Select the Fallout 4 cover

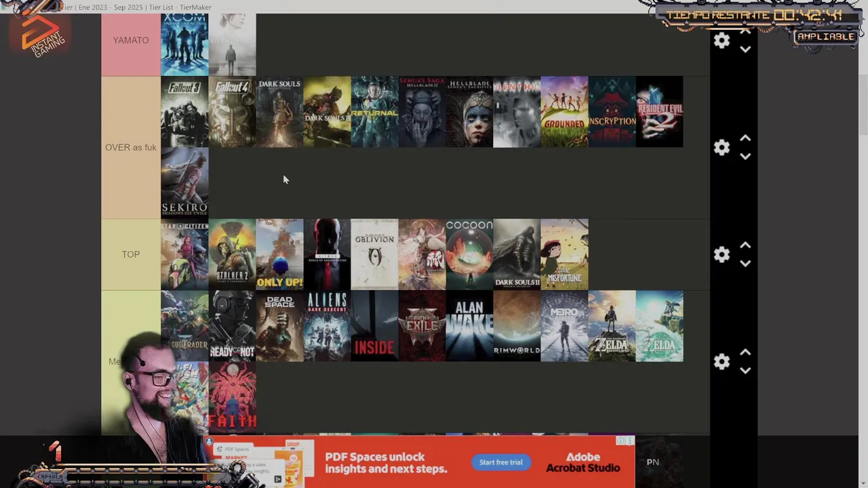pyautogui.click(x=232, y=112)
